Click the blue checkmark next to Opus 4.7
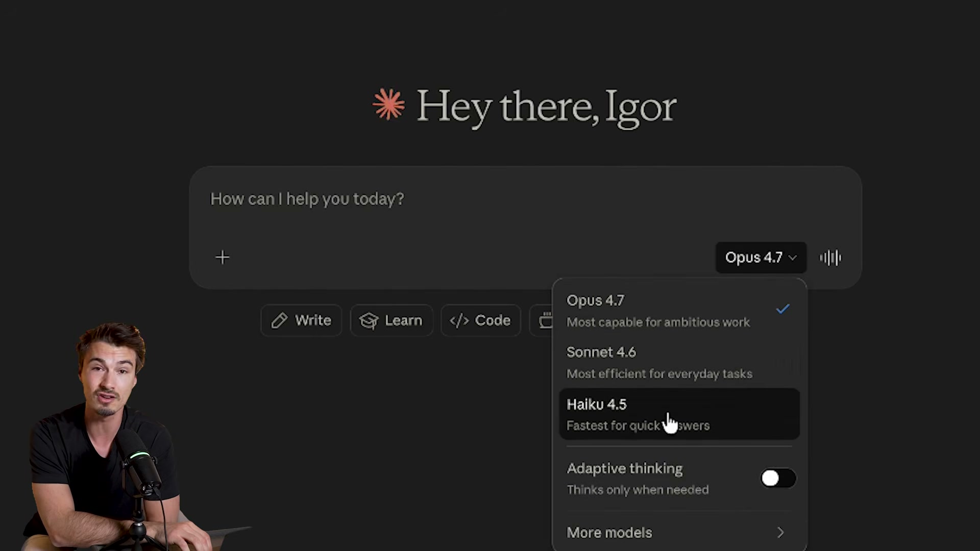Screen dimensions: 980x551 [782, 309]
